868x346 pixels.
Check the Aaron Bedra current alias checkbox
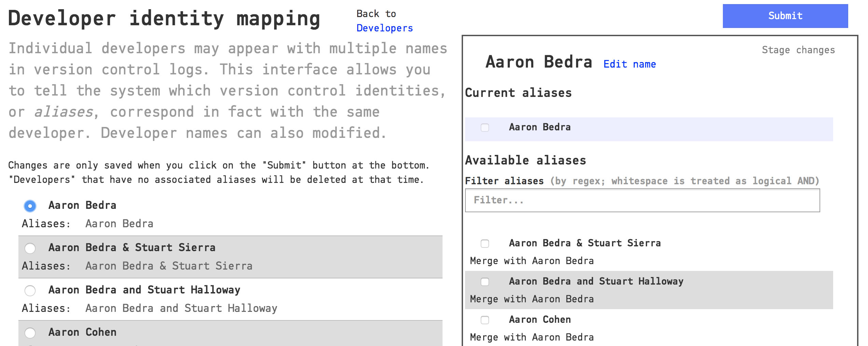pyautogui.click(x=485, y=127)
